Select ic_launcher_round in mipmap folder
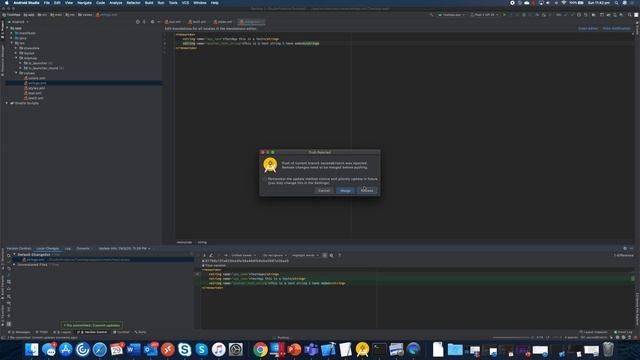 [x=43, y=68]
